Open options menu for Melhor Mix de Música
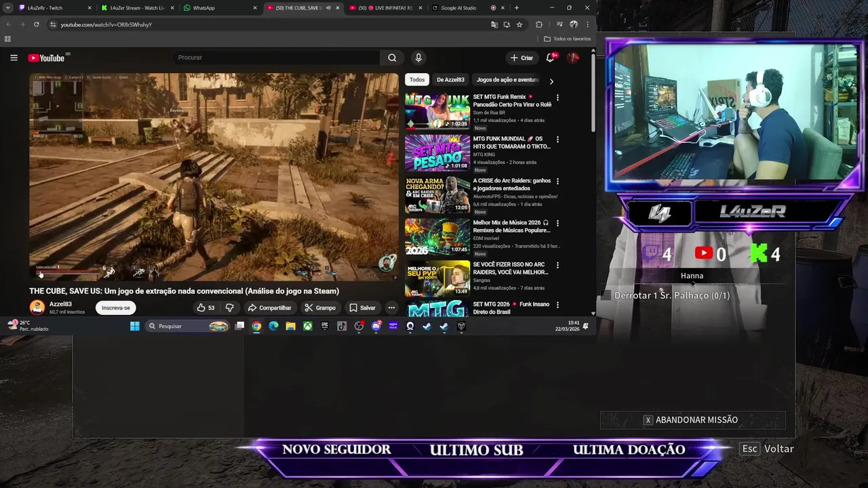 coord(557,223)
